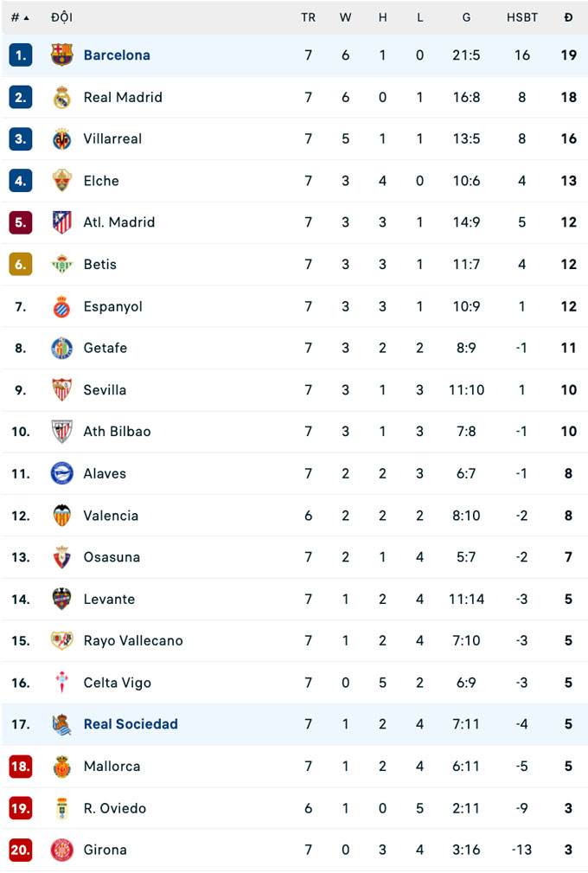588x873 pixels.
Task: Sort by the HSBT goal difference header
Action: point(521,17)
